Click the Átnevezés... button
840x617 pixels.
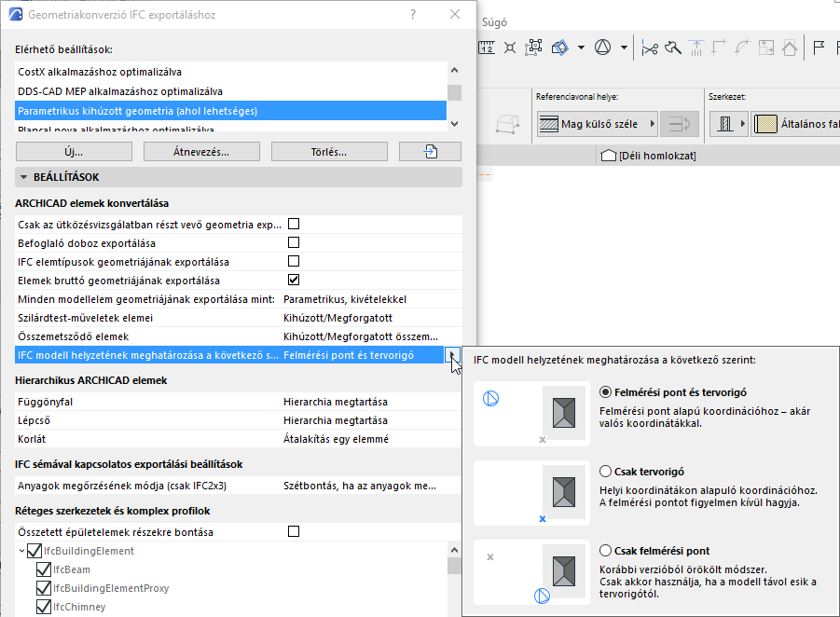201,152
